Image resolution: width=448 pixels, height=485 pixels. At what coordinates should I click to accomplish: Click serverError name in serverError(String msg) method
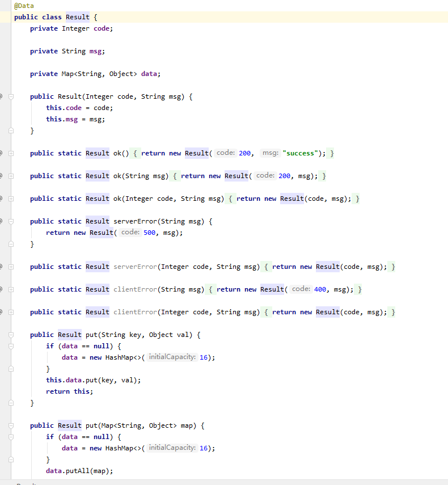pos(135,221)
